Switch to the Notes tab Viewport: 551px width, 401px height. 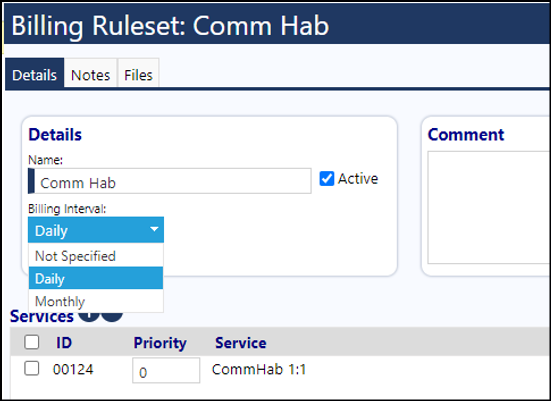click(90, 75)
